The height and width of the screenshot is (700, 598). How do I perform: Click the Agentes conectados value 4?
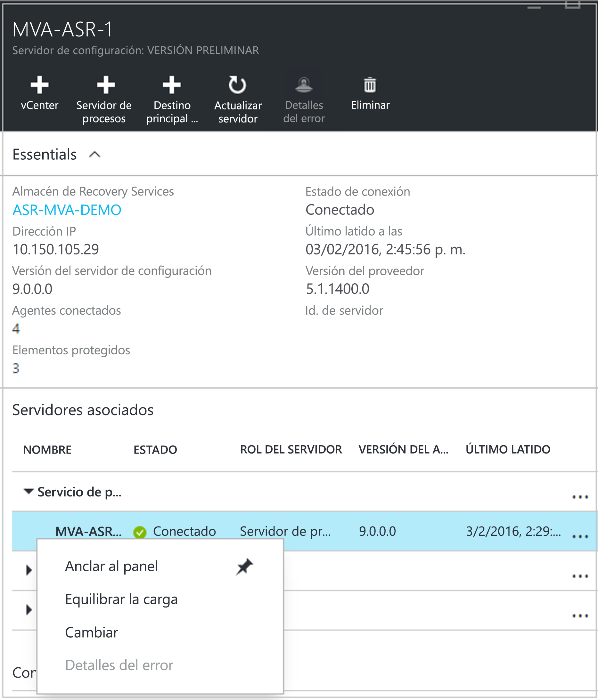click(16, 328)
